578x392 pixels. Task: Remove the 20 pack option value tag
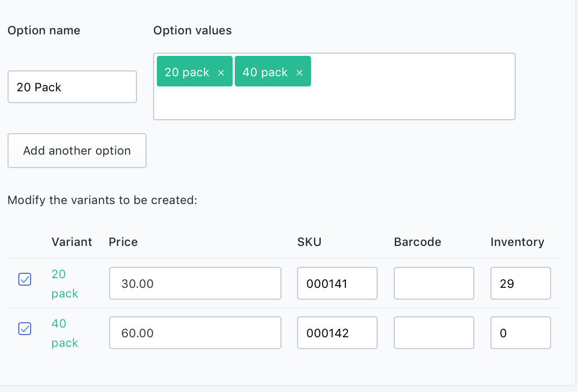(221, 72)
